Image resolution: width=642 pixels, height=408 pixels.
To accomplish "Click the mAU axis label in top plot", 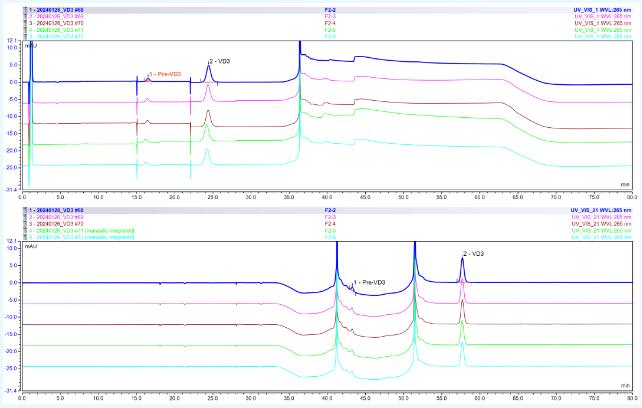I will pos(39,46).
